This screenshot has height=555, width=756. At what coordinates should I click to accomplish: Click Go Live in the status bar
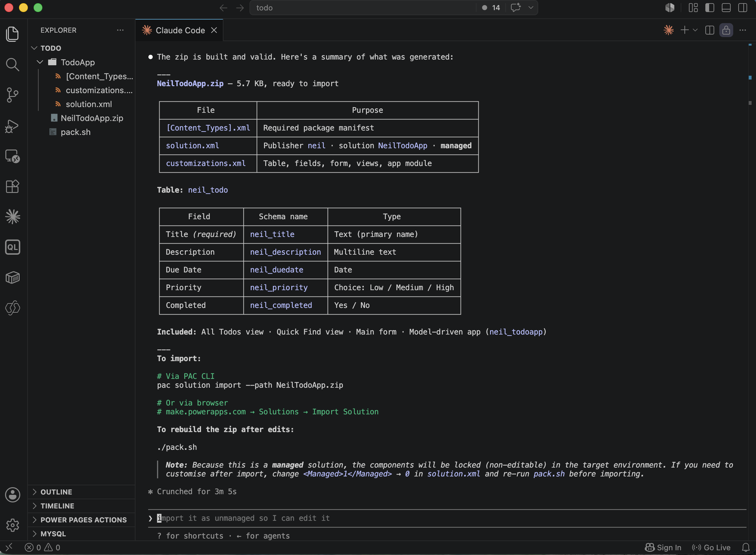click(711, 548)
